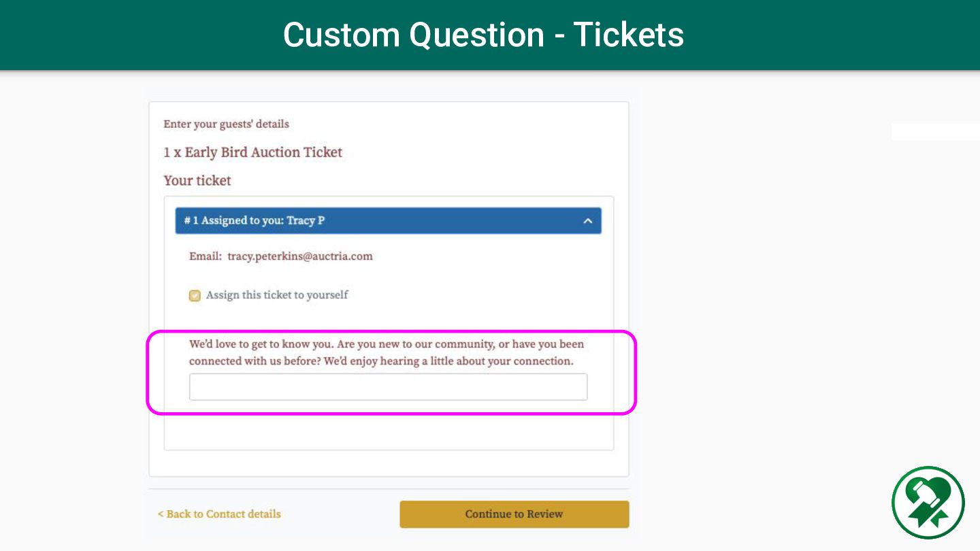Click the "Your ticket" section heading
The height and width of the screenshot is (551, 980).
coord(197,180)
